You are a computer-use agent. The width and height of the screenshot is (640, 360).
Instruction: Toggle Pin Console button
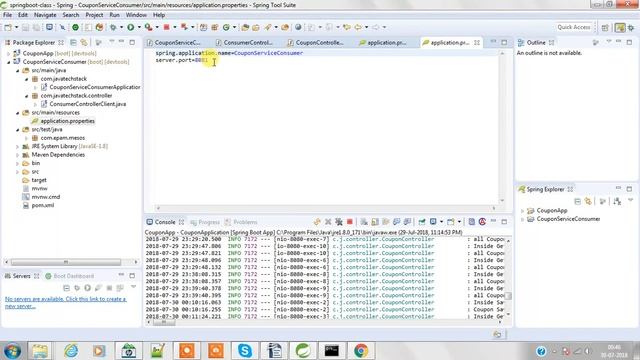422,222
